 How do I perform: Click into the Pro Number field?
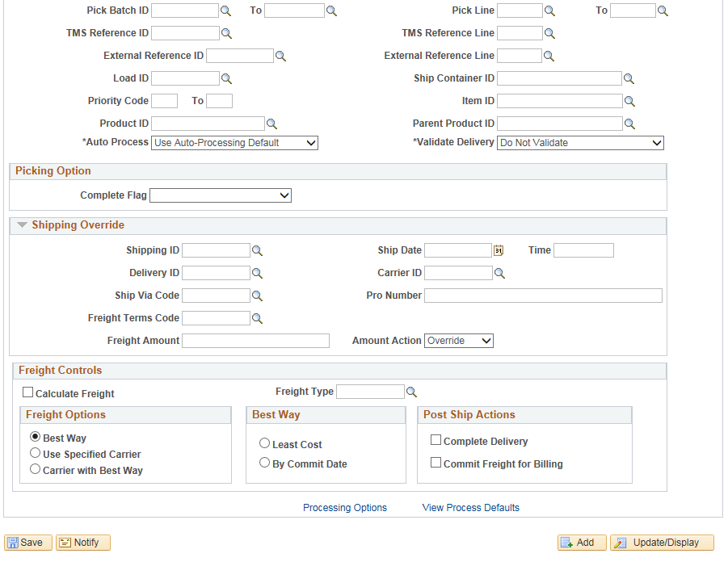[x=543, y=296]
